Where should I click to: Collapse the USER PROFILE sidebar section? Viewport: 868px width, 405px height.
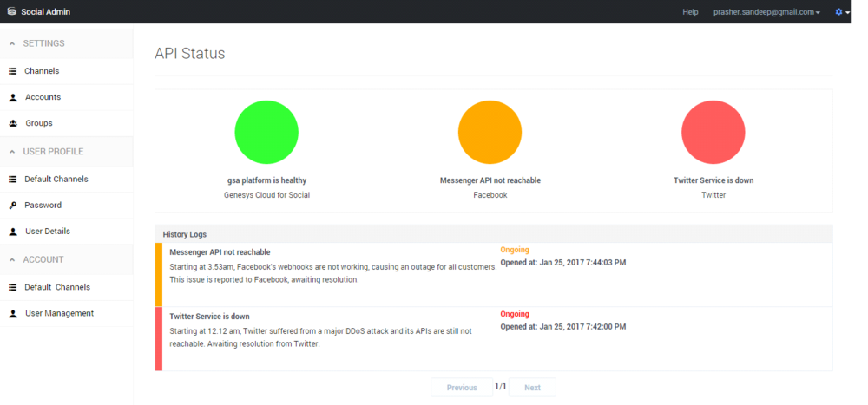[12, 152]
